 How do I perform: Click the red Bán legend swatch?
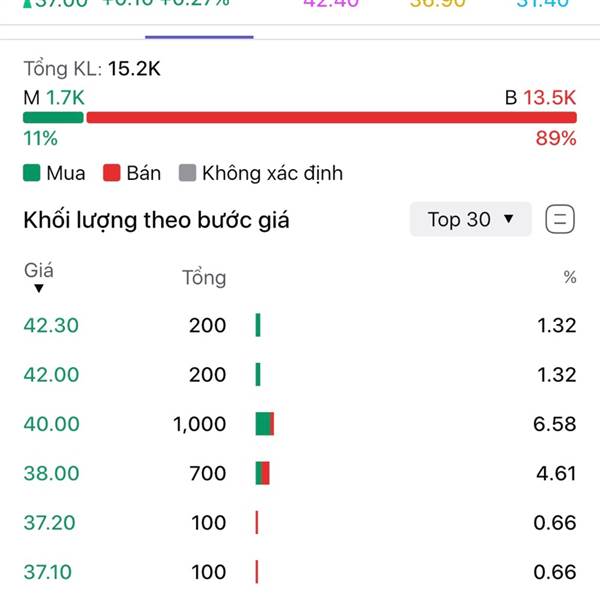point(112,173)
